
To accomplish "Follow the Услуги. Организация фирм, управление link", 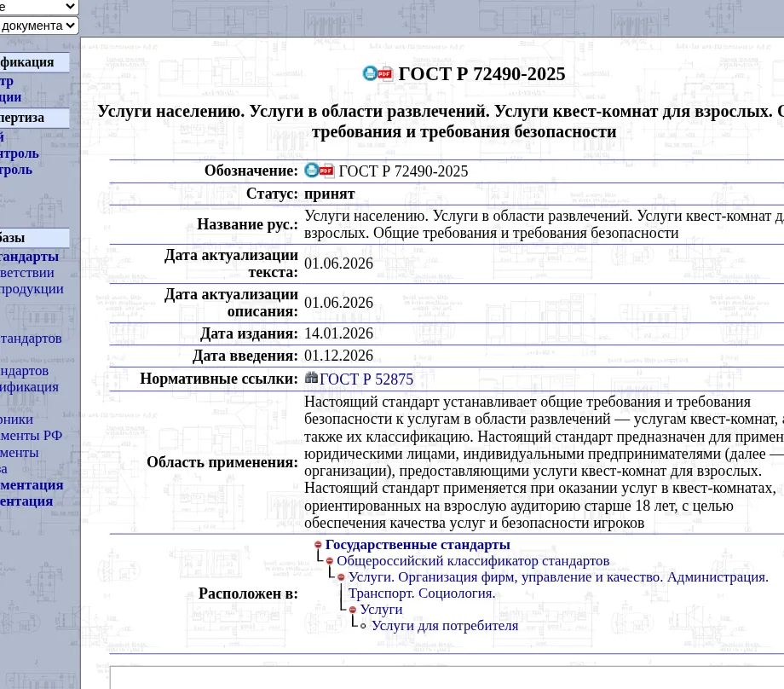I will [x=558, y=585].
